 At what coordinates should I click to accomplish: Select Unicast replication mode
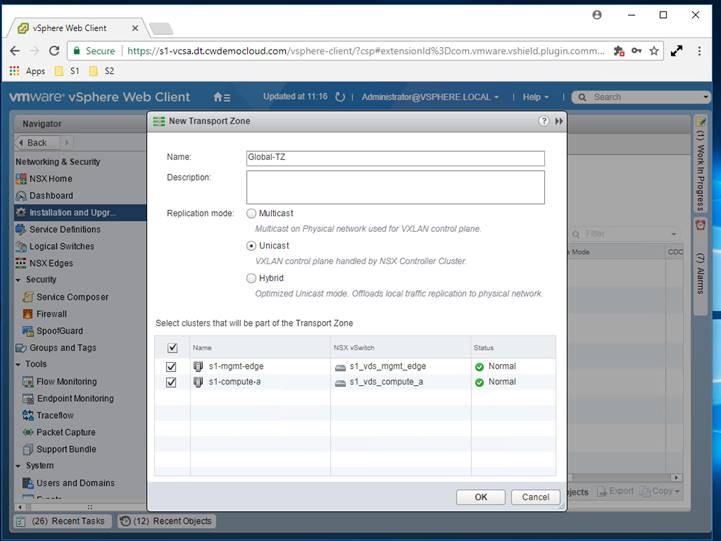tap(251, 246)
